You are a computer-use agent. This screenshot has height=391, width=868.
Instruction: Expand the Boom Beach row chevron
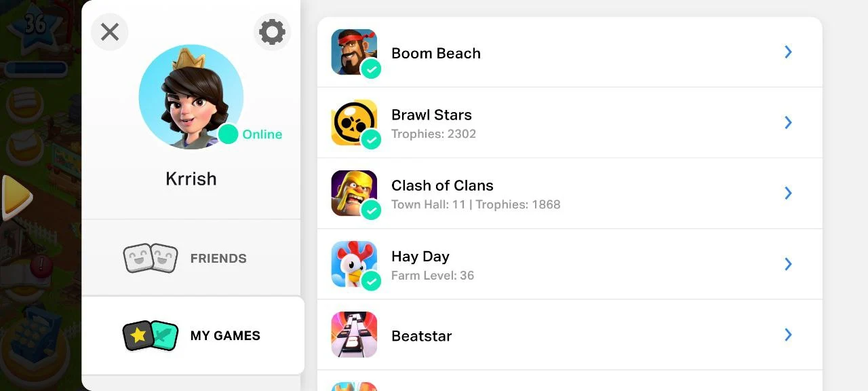788,52
